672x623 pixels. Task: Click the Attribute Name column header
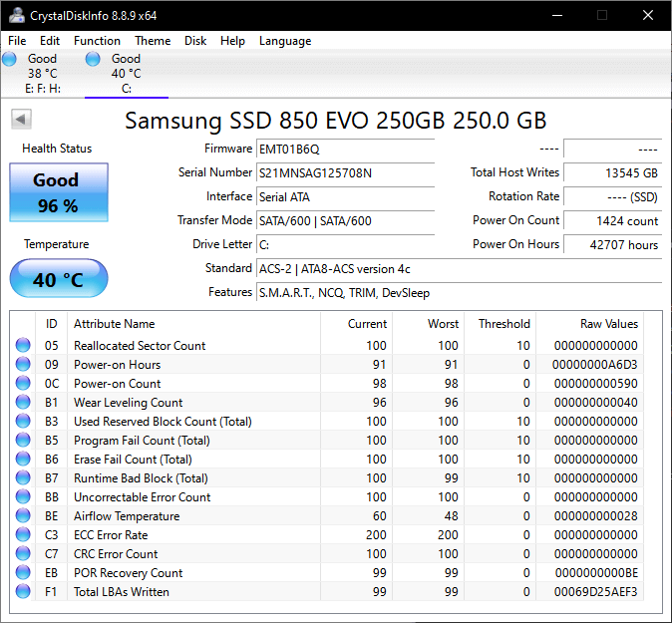point(193,324)
